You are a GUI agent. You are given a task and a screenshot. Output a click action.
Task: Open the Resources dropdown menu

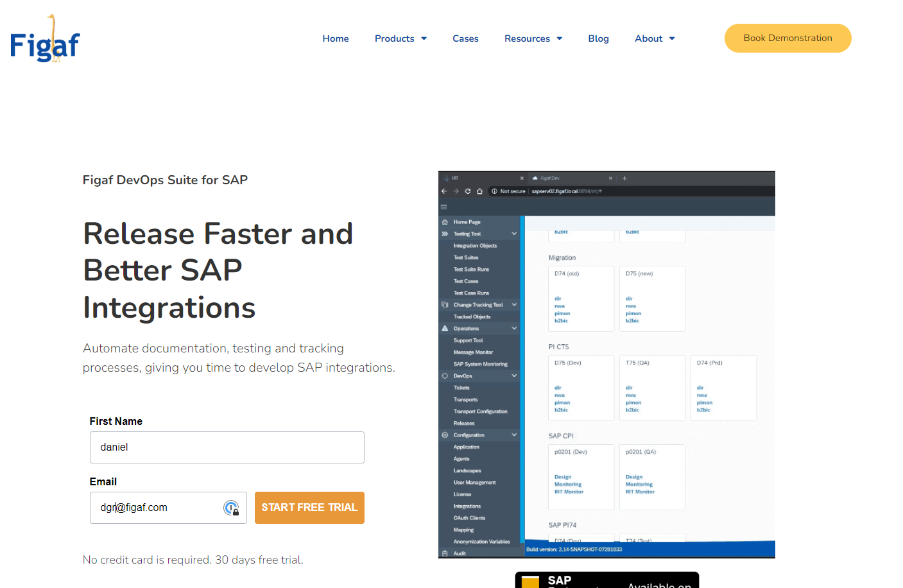pyautogui.click(x=533, y=39)
